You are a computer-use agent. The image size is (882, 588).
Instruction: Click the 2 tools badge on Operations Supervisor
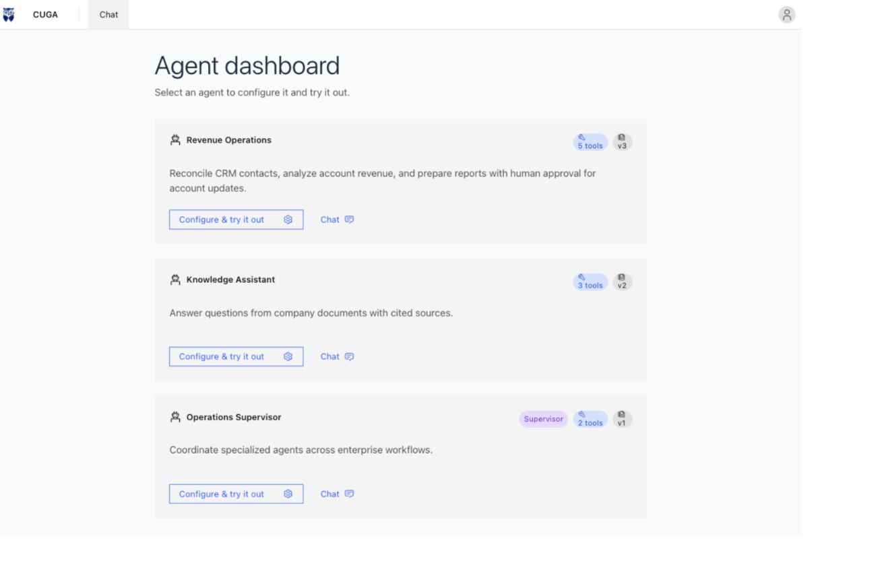tap(590, 419)
